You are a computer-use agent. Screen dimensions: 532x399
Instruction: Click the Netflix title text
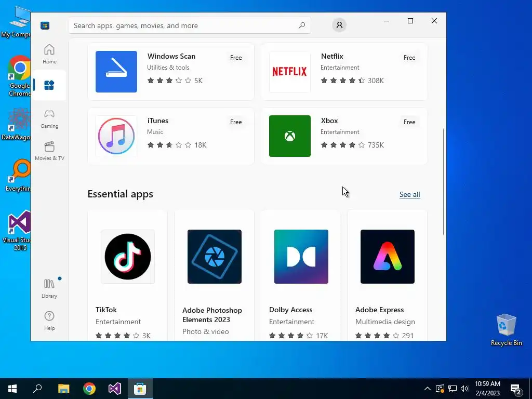pyautogui.click(x=332, y=56)
